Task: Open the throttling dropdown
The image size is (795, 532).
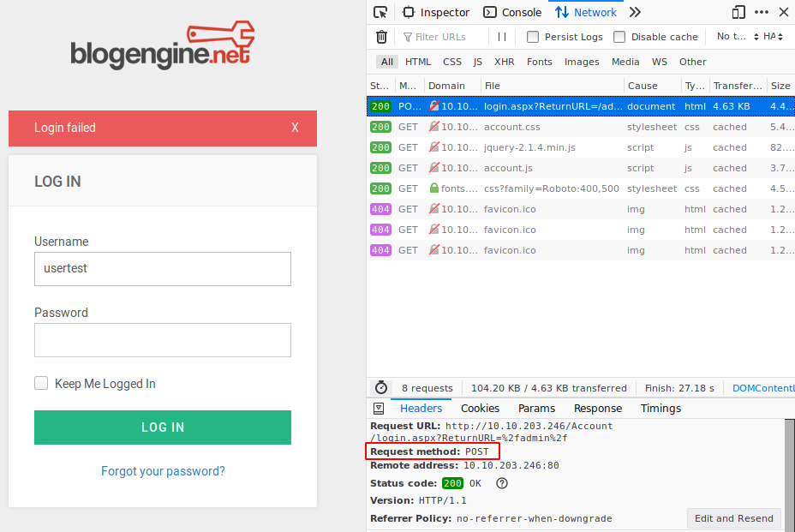Action: pos(738,37)
